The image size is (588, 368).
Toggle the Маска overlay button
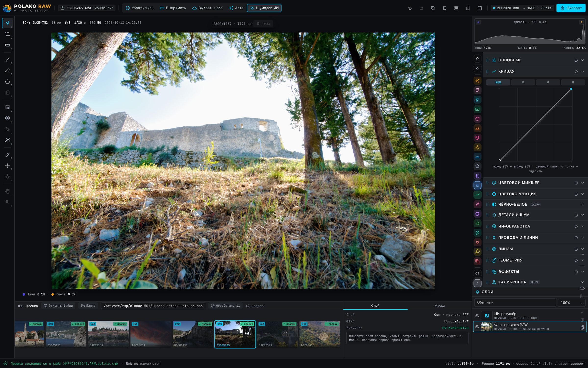click(263, 24)
